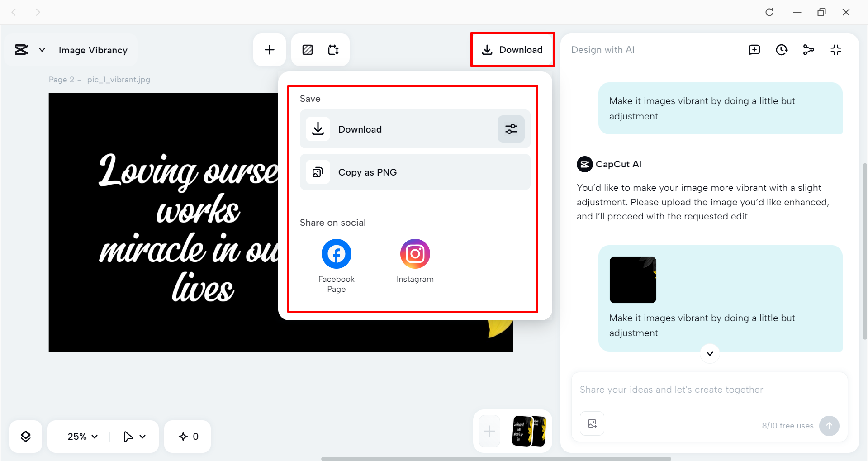Image resolution: width=868 pixels, height=461 pixels.
Task: Open the layers panel
Action: (26, 437)
